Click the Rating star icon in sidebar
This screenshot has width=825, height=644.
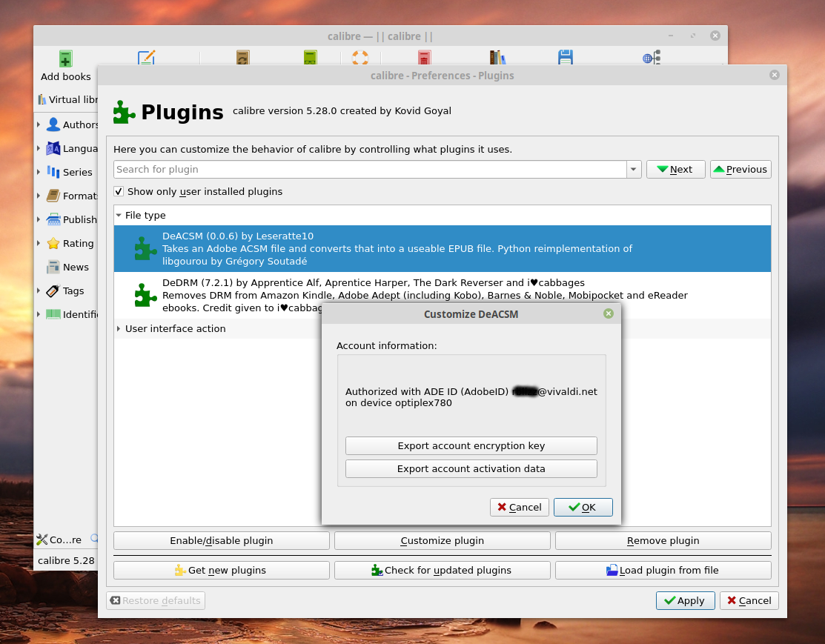pyautogui.click(x=53, y=243)
